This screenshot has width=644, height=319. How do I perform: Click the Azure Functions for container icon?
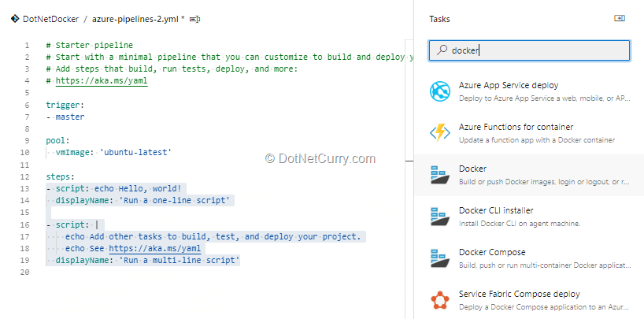[x=440, y=133]
